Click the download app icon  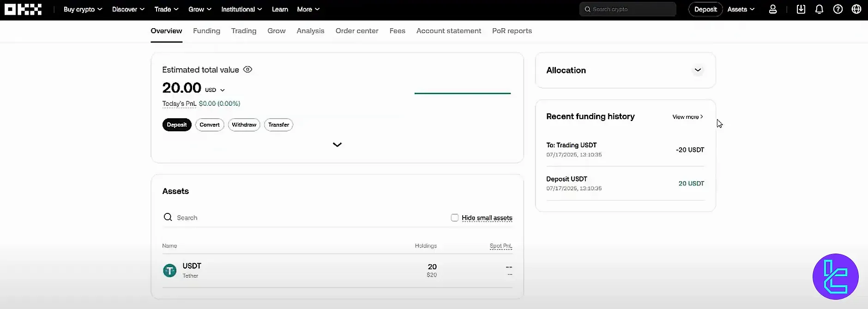[x=801, y=9]
